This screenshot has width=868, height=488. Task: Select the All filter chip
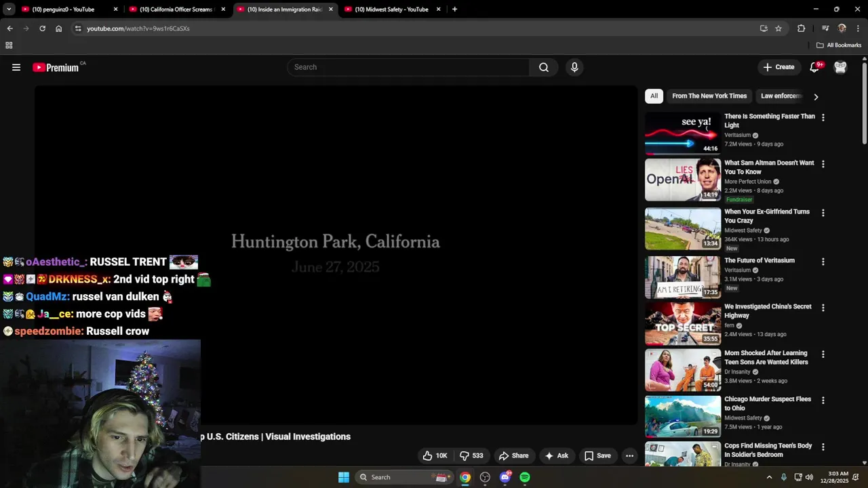(x=654, y=96)
